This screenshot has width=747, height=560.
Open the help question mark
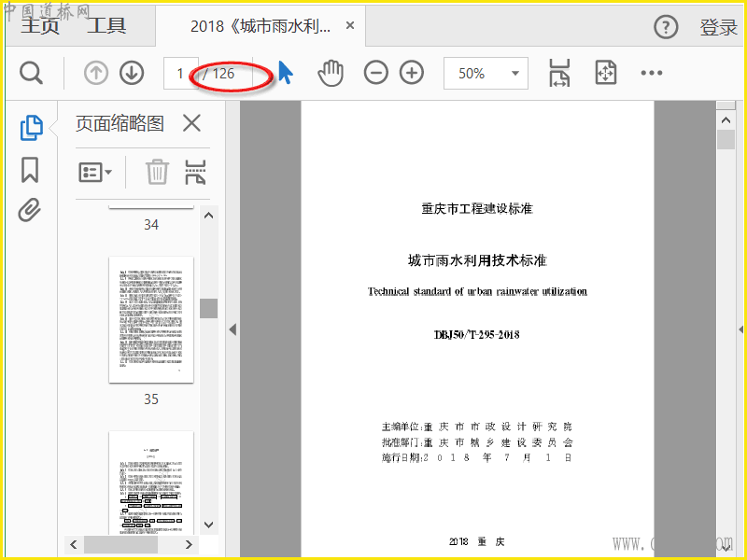[666, 27]
